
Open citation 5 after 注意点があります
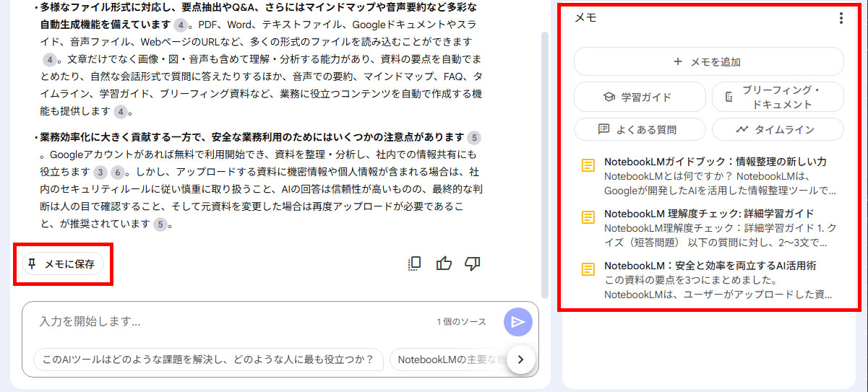tap(474, 137)
